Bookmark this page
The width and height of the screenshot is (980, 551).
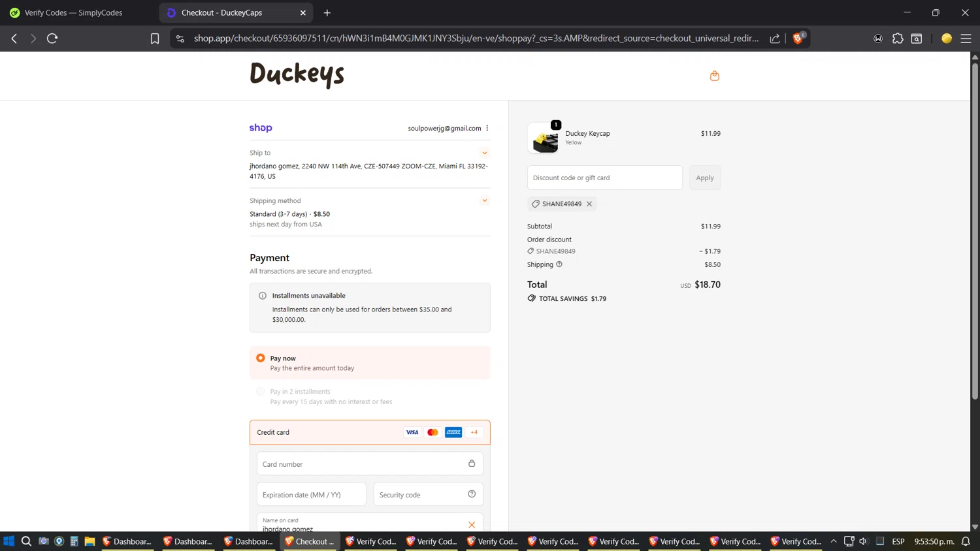[155, 39]
